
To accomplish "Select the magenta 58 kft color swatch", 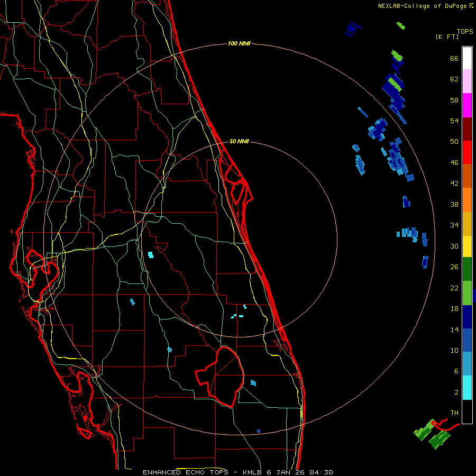I will (x=467, y=105).
